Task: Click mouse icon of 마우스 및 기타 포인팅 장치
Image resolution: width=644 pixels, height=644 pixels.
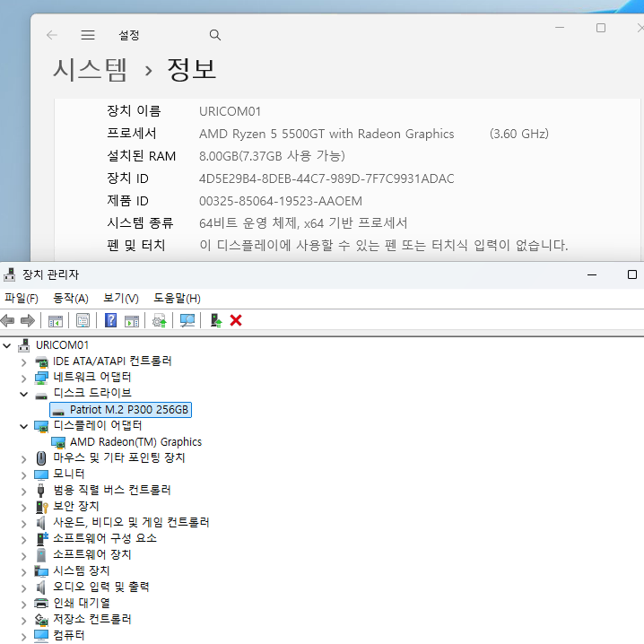Action: coord(41,458)
